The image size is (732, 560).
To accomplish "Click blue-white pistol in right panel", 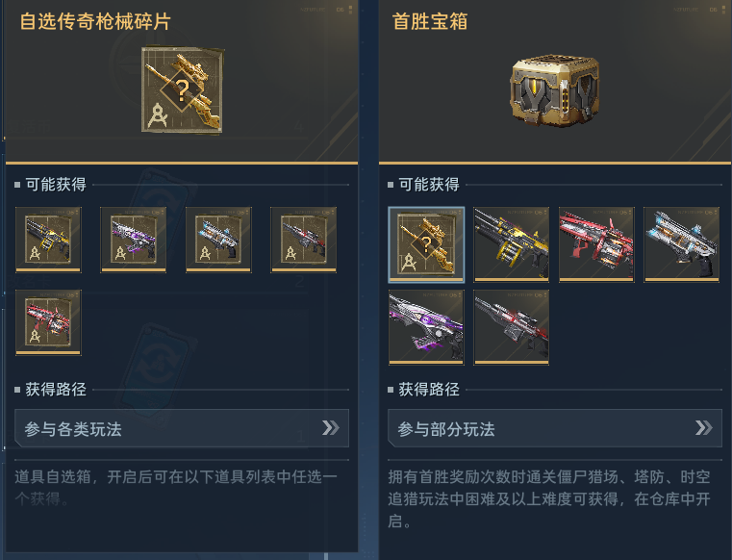I will [682, 244].
